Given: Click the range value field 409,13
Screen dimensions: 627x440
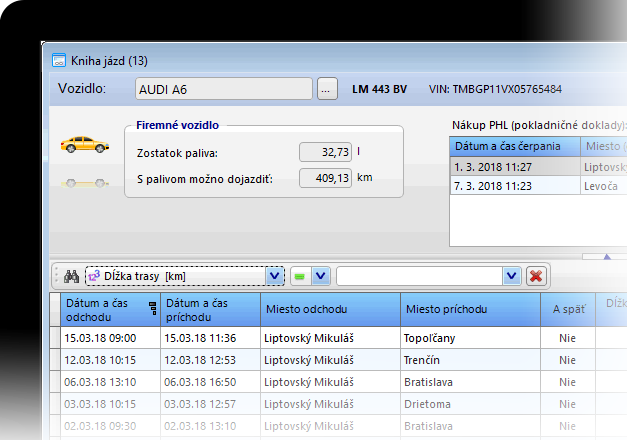Looking at the screenshot, I should [325, 178].
